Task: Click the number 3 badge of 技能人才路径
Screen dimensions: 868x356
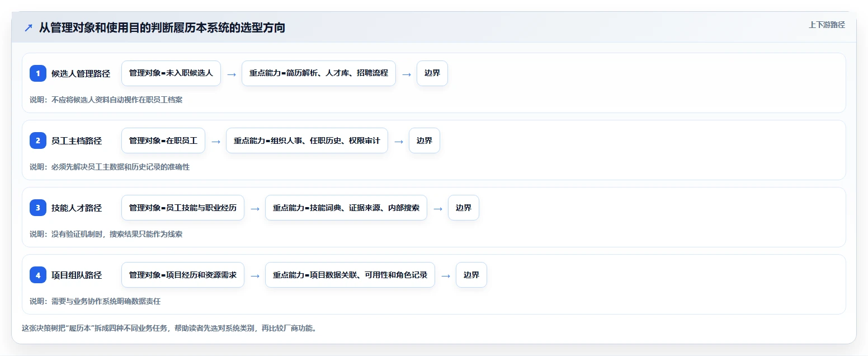Action: point(38,208)
